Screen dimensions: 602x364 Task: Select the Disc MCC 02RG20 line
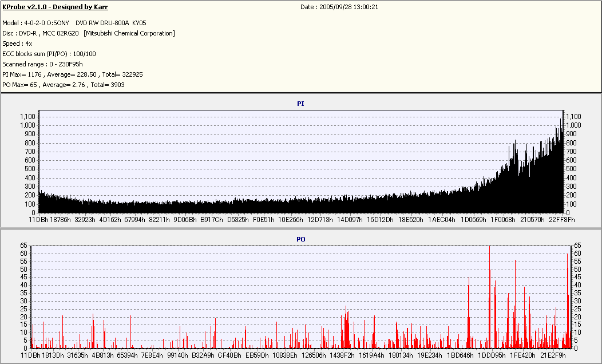pos(89,33)
